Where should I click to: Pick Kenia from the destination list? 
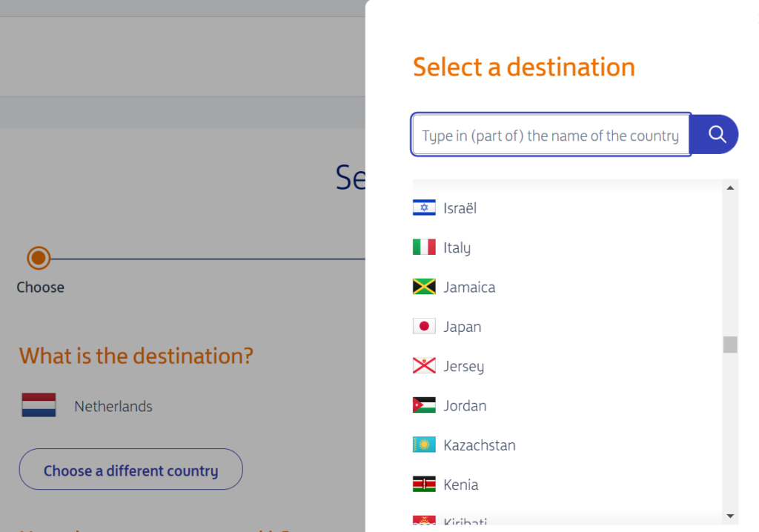(x=460, y=485)
